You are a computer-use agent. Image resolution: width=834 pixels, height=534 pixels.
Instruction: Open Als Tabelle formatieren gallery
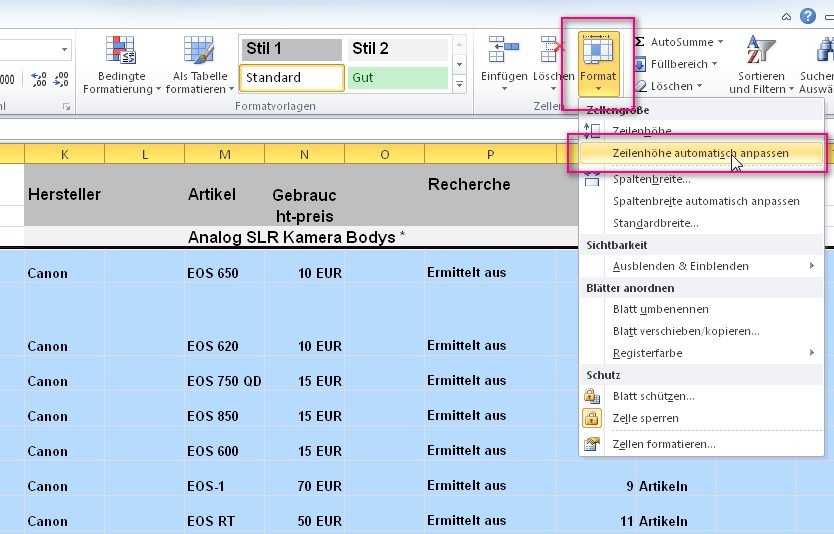pos(199,65)
